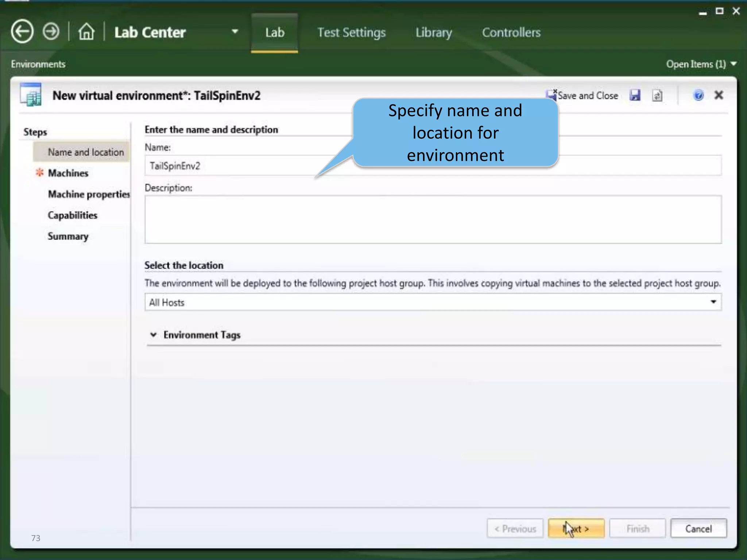The image size is (747, 560).
Task: Click the Cancel button
Action: click(x=698, y=528)
